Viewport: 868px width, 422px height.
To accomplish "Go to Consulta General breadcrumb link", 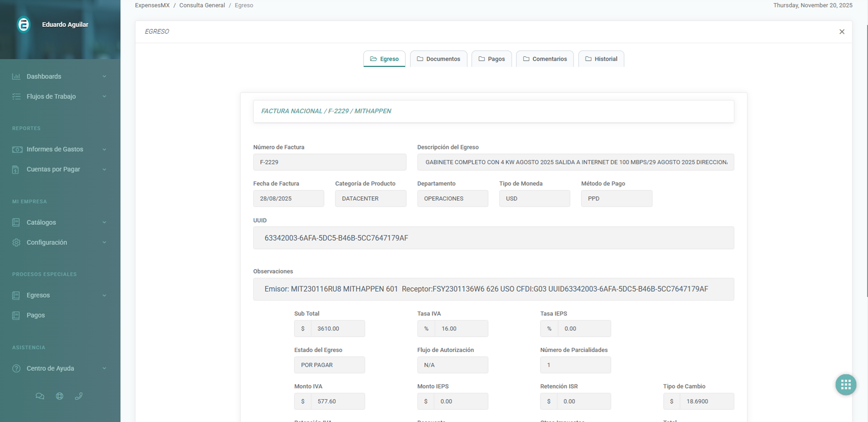I will pos(202,5).
